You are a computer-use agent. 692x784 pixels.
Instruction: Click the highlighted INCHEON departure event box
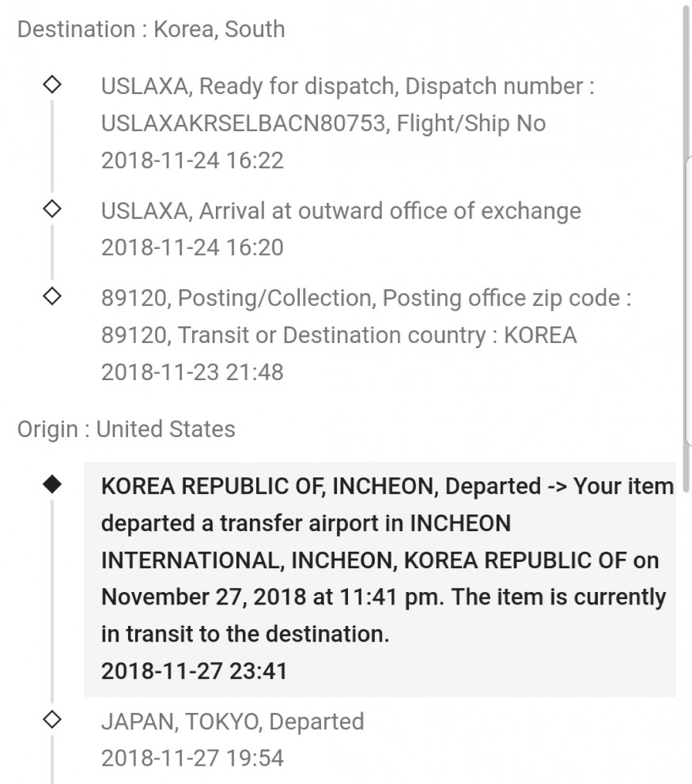click(x=380, y=579)
